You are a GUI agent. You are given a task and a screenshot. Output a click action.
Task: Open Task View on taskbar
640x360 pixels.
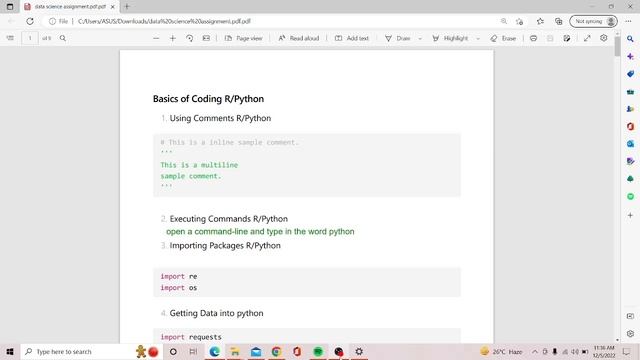tap(193, 351)
